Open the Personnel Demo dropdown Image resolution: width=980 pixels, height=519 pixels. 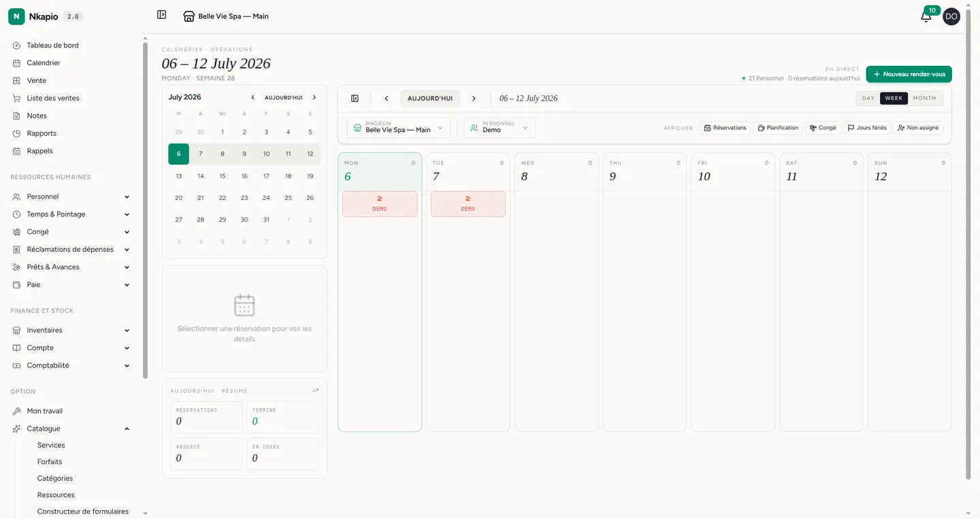tap(500, 128)
